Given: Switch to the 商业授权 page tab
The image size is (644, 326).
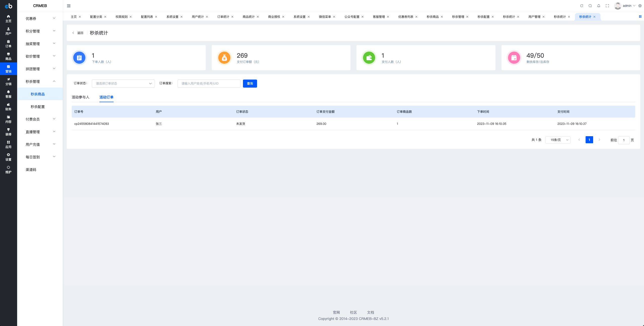Looking at the screenshot, I should tap(274, 17).
